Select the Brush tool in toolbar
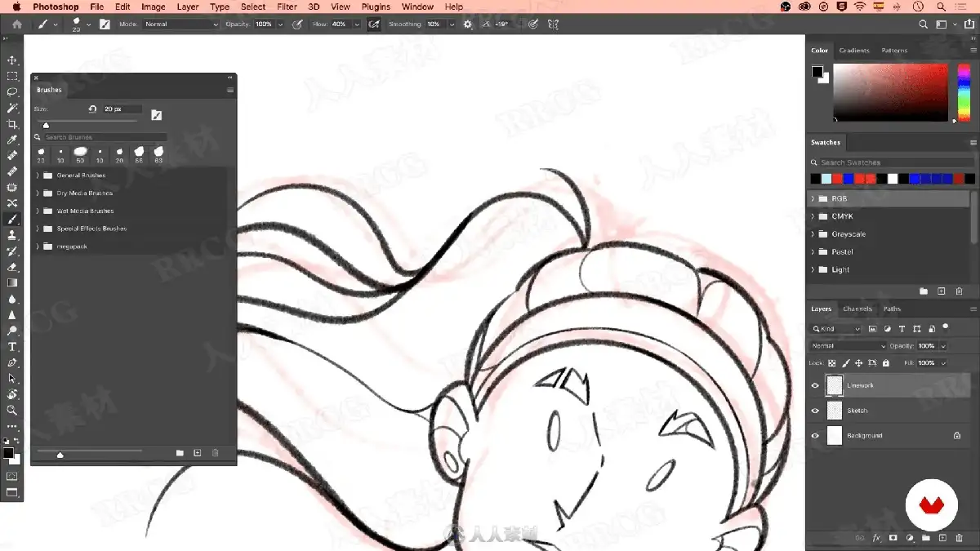This screenshot has height=551, width=980. tap(12, 220)
